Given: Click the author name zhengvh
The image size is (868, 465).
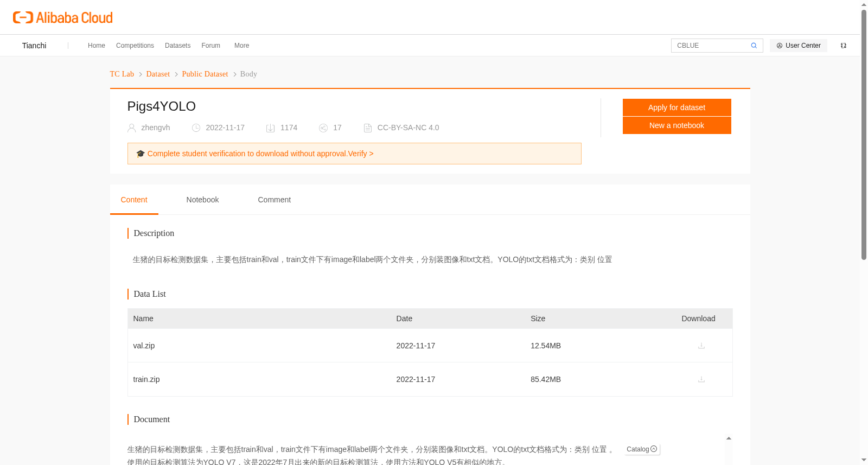Looking at the screenshot, I should (x=156, y=128).
